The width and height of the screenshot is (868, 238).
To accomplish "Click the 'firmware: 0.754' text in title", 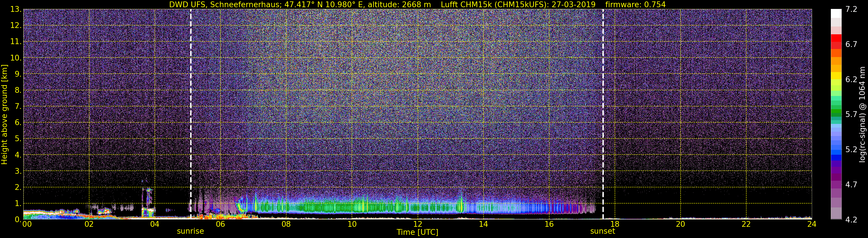I will pyautogui.click(x=636, y=4).
